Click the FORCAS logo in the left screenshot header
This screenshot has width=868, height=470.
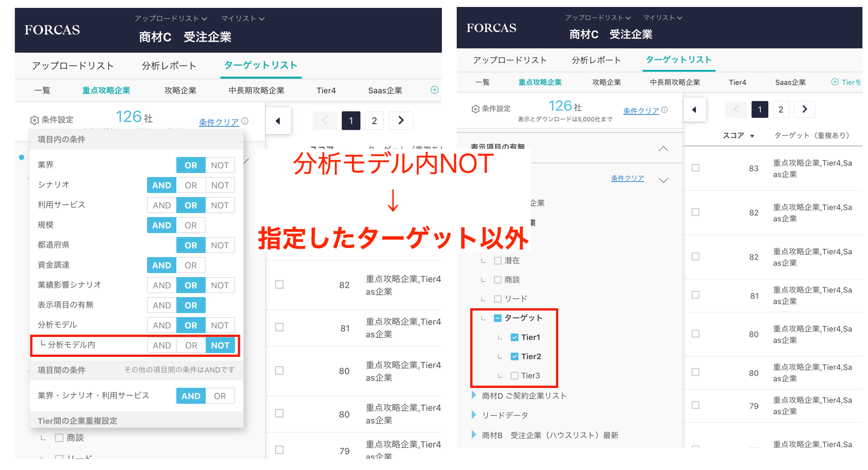click(52, 30)
